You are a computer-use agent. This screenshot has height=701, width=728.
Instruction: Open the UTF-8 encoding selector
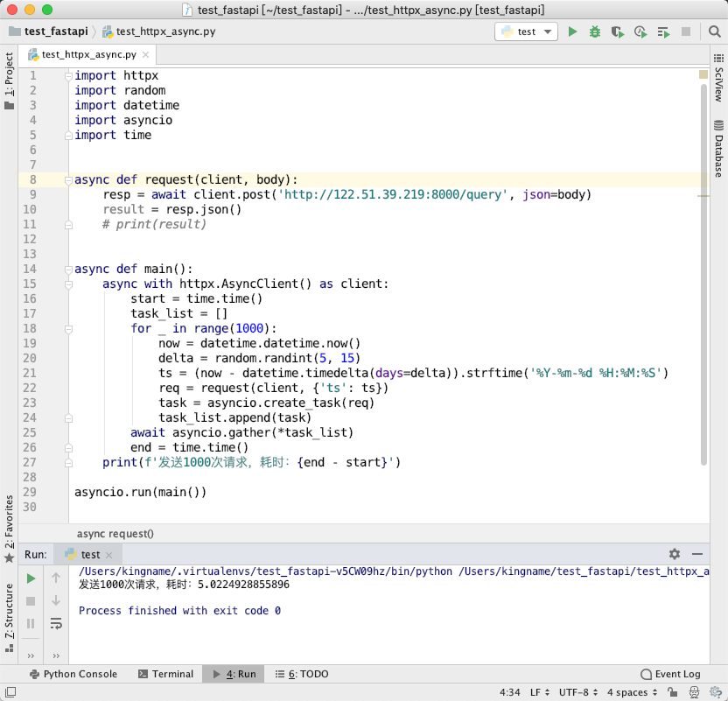click(x=578, y=692)
